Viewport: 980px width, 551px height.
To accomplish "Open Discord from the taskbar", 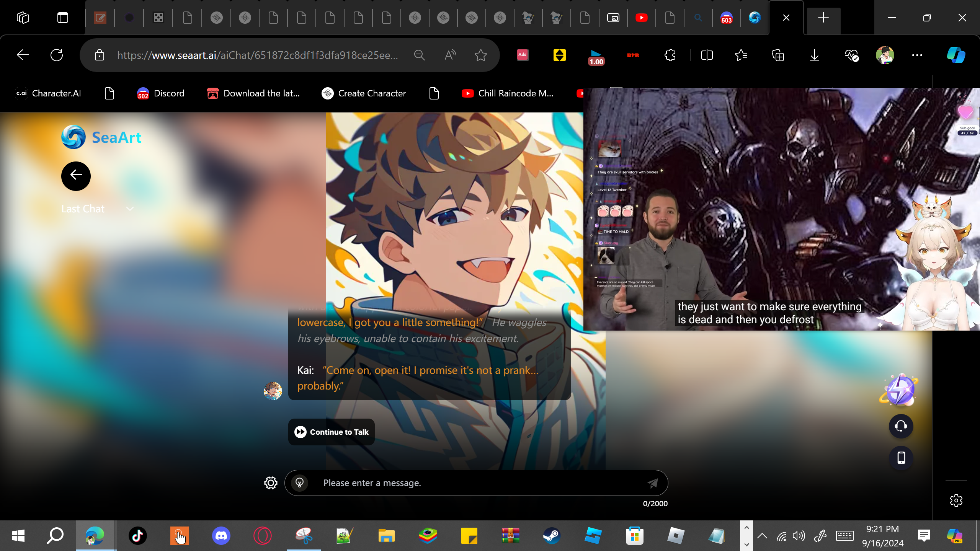I will (x=221, y=536).
